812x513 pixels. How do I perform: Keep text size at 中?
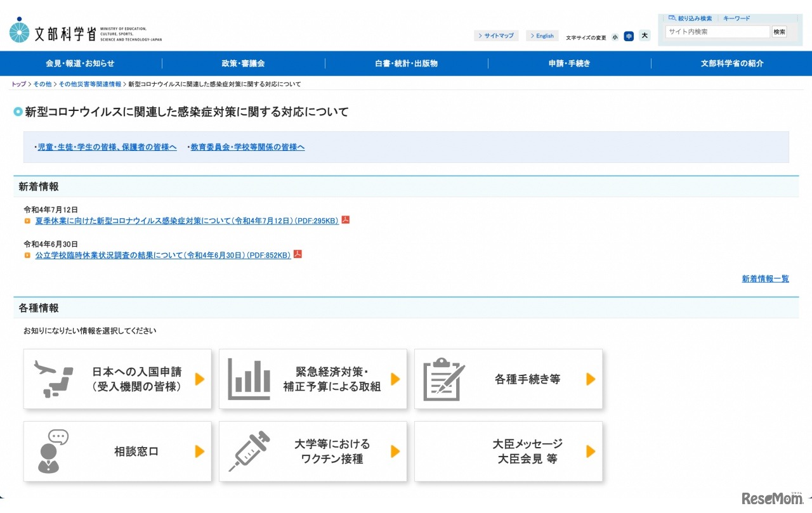click(x=629, y=36)
